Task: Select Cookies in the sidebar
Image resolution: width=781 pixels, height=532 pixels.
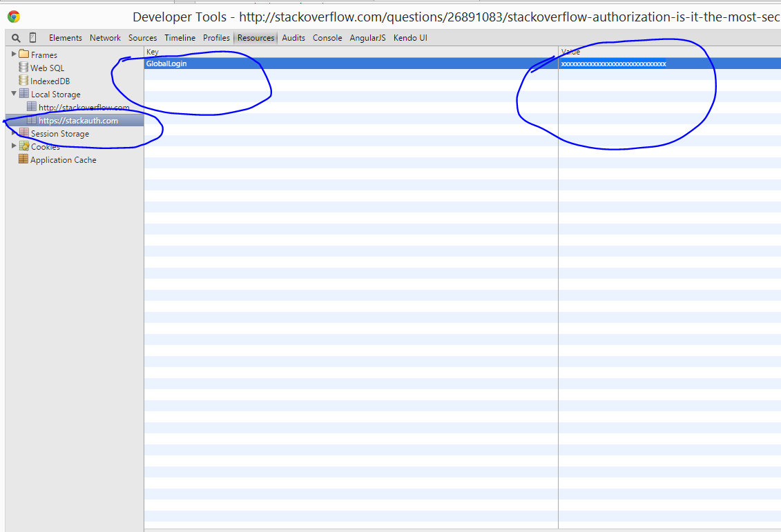Action: [46, 147]
